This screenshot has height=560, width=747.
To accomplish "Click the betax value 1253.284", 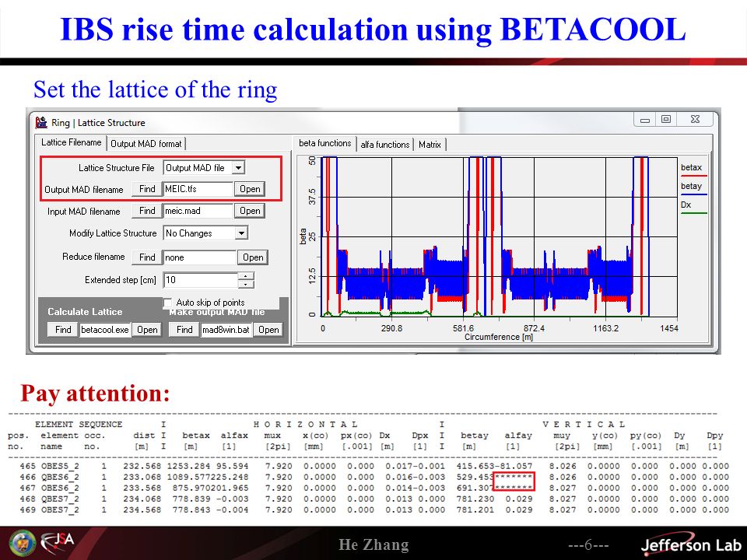I will tap(188, 466).
